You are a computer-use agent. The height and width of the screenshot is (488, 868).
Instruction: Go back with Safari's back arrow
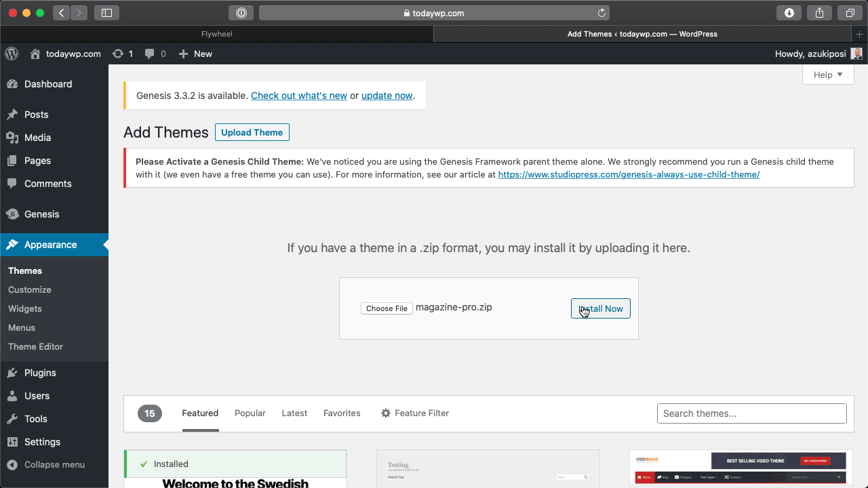coord(61,13)
